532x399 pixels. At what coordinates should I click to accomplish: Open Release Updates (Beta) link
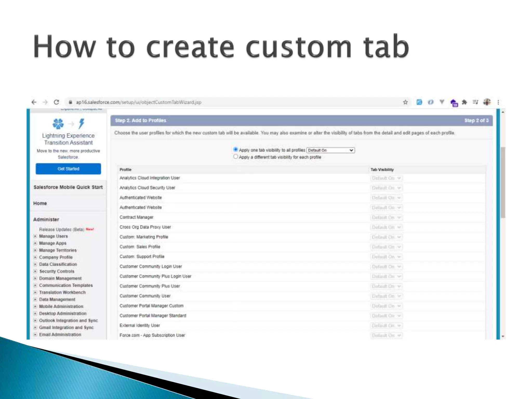tap(62, 229)
